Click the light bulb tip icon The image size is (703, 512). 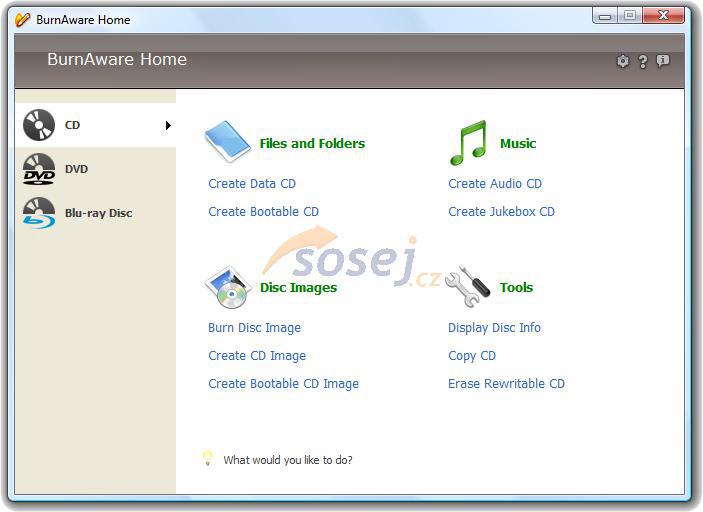[208, 458]
